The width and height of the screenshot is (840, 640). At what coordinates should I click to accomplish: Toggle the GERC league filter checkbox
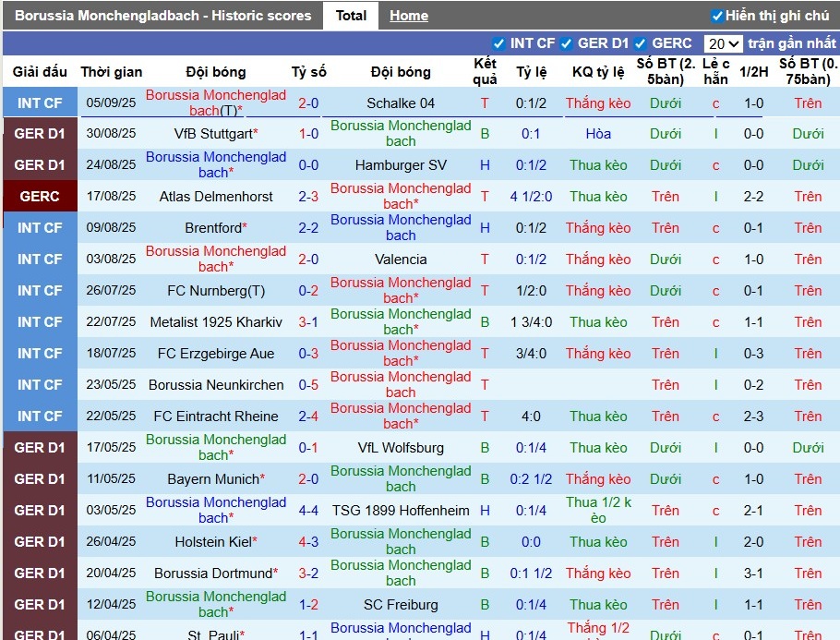641,43
